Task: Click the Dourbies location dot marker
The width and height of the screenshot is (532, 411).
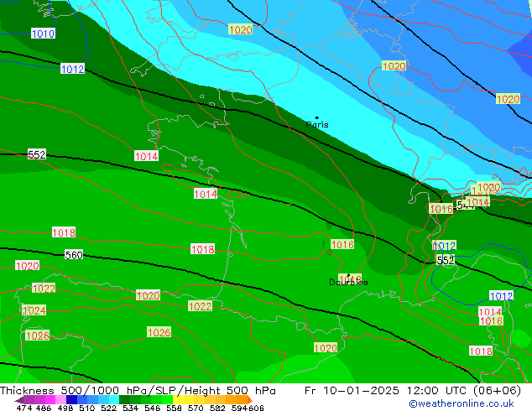Action: [x=348, y=275]
